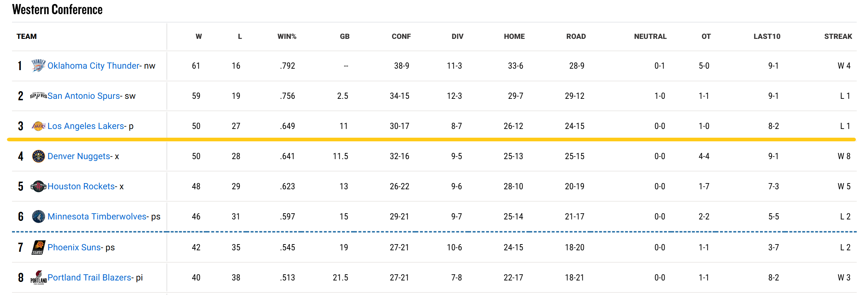The image size is (868, 295).
Task: Click the Houston Rockets logo icon
Action: coord(38,186)
